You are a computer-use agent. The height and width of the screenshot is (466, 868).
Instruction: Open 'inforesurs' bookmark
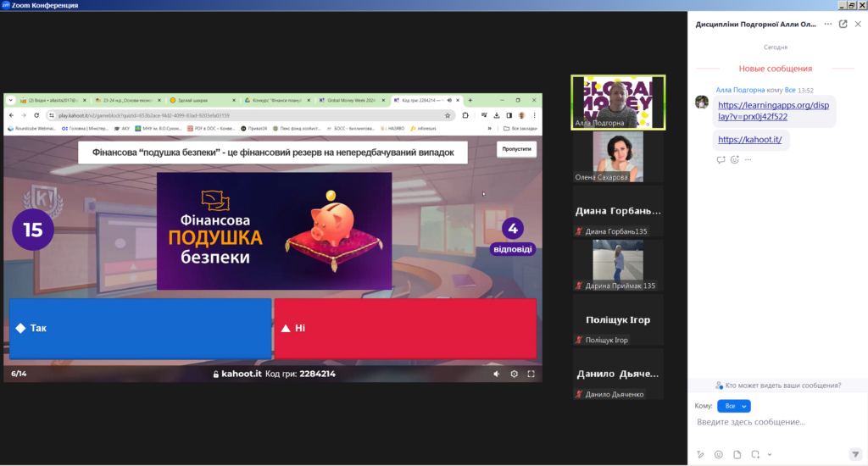pyautogui.click(x=424, y=129)
